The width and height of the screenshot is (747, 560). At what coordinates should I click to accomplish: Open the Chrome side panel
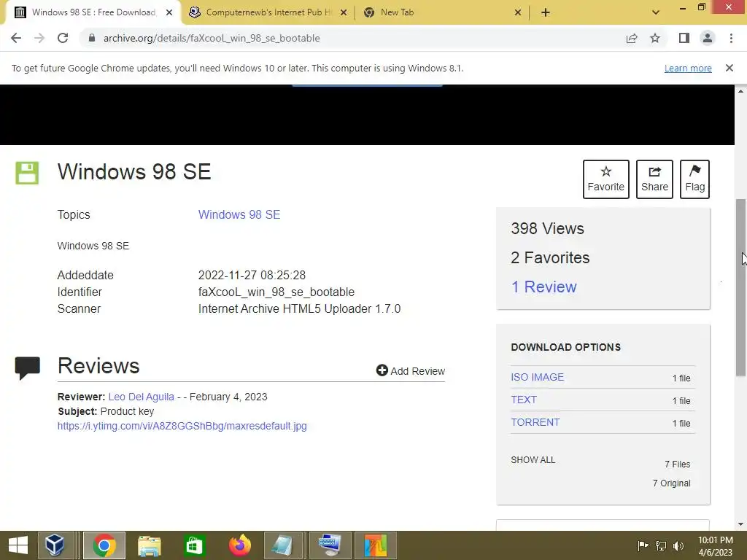[x=684, y=38]
